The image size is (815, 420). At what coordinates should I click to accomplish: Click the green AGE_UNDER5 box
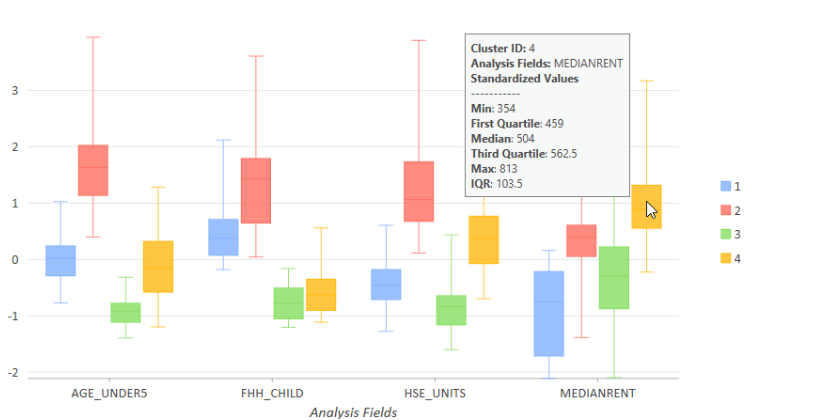125,312
